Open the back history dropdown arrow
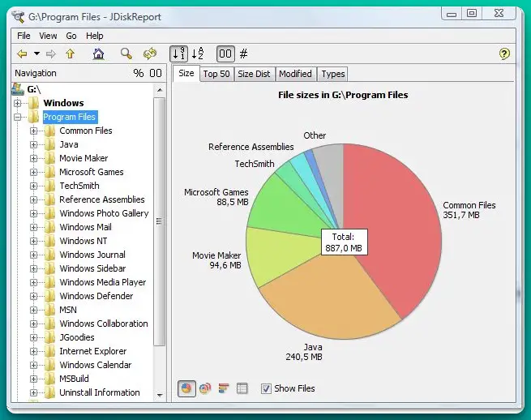 point(37,54)
